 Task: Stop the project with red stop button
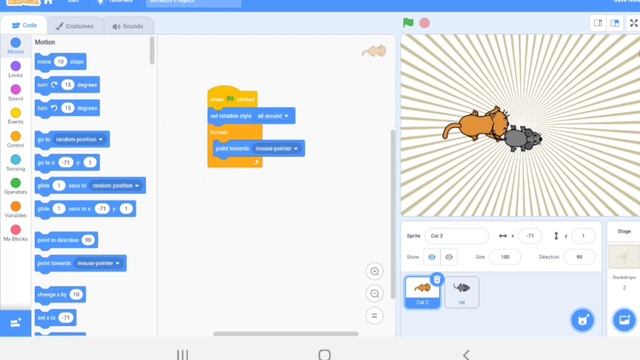424,23
